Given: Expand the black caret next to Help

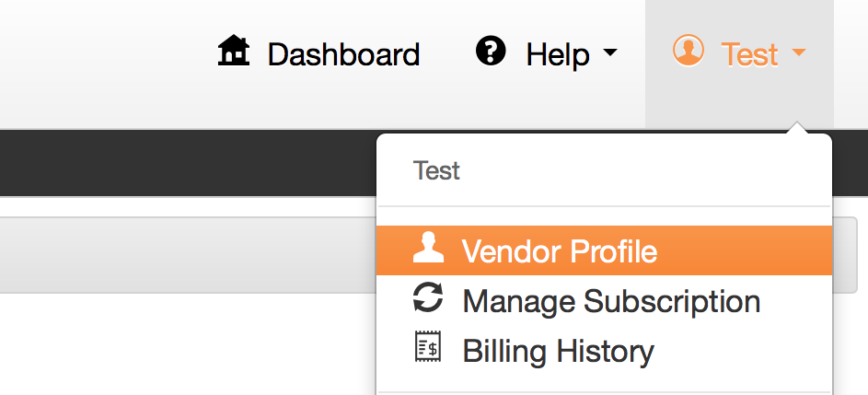Looking at the screenshot, I should 609,52.
